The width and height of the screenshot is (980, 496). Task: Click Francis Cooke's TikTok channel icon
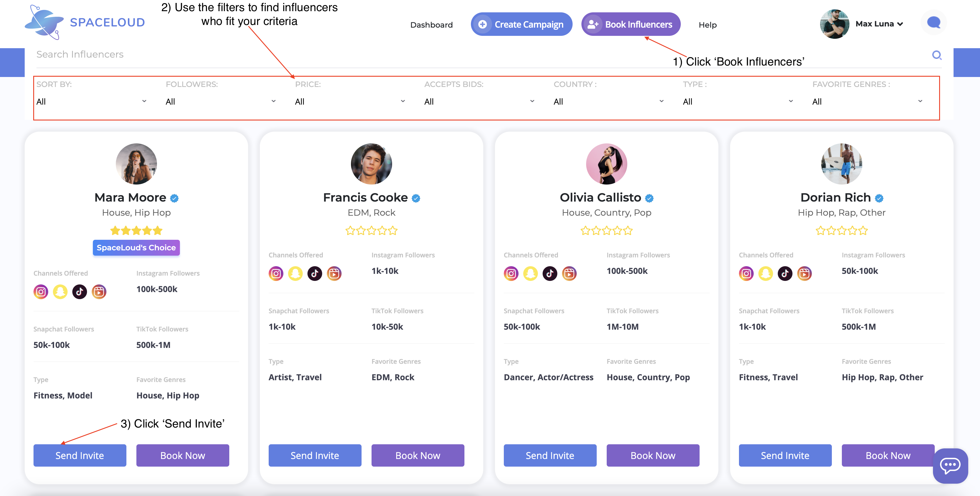pyautogui.click(x=315, y=274)
